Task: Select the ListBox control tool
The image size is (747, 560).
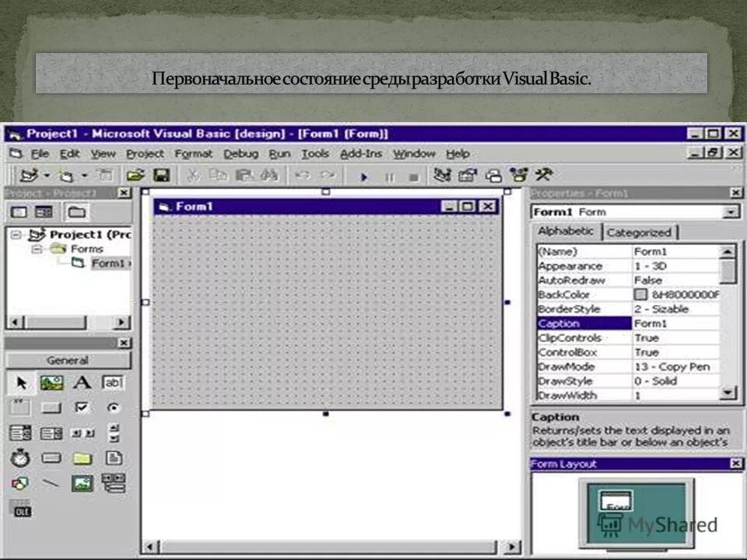Action: pos(51,433)
